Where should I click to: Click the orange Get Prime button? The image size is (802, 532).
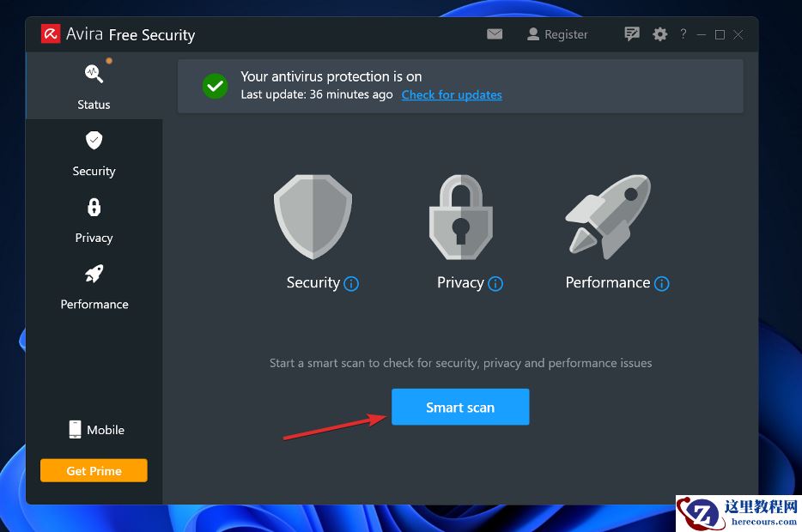94,470
